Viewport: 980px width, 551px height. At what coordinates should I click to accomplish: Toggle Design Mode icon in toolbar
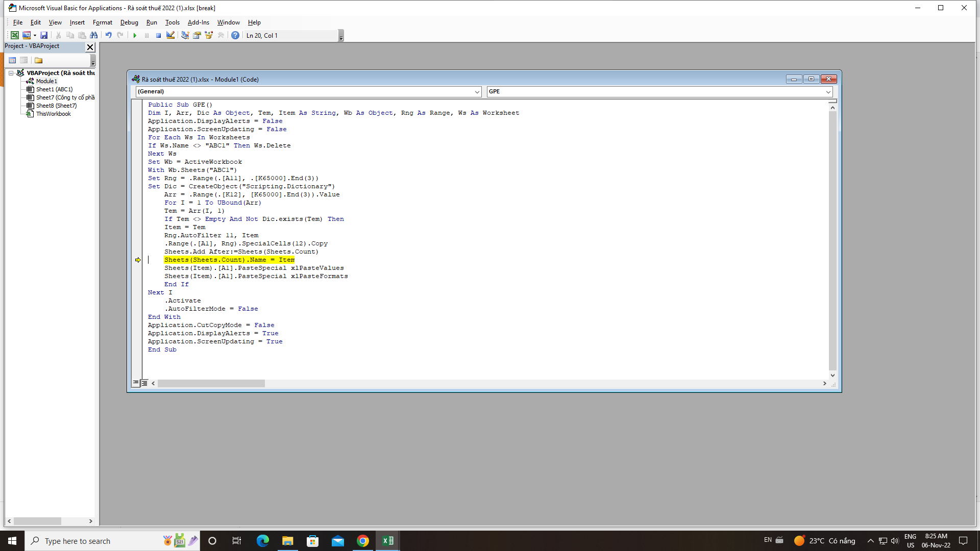[170, 36]
